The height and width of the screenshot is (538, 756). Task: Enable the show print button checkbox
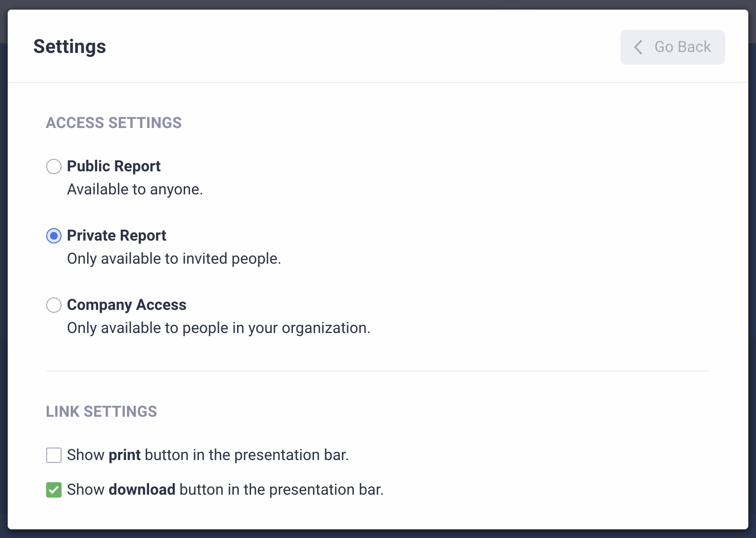tap(54, 455)
